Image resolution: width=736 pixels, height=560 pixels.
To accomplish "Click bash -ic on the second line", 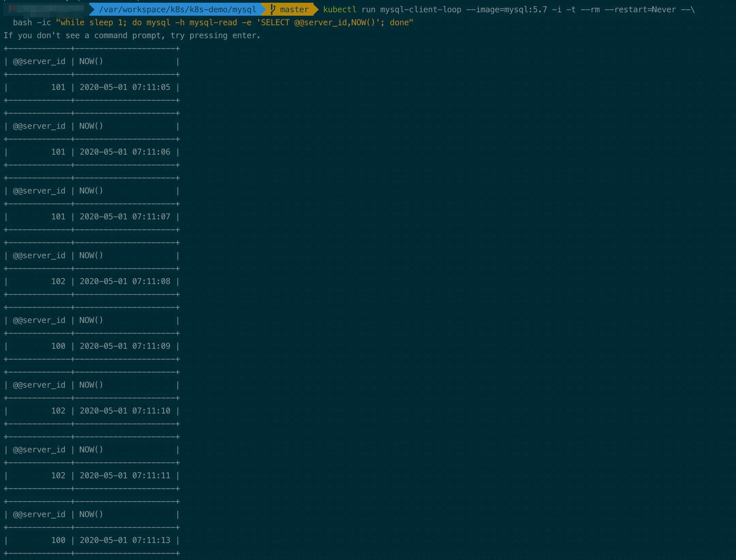I will [32, 22].
